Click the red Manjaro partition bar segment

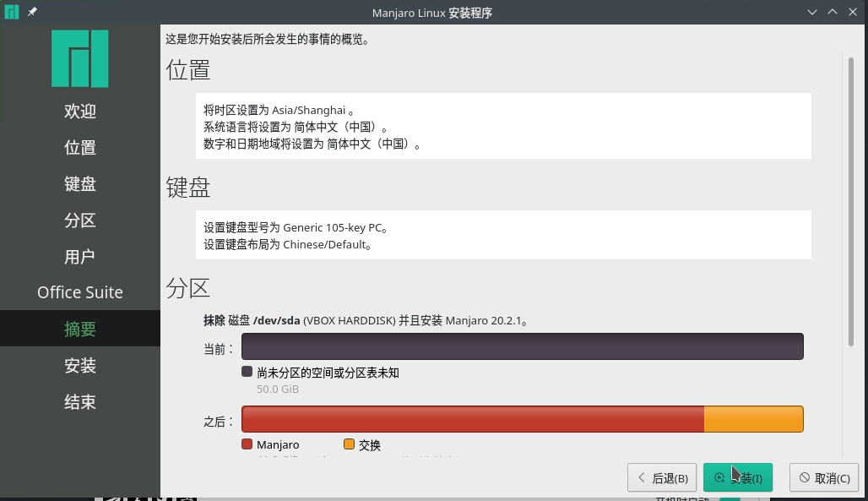point(473,419)
